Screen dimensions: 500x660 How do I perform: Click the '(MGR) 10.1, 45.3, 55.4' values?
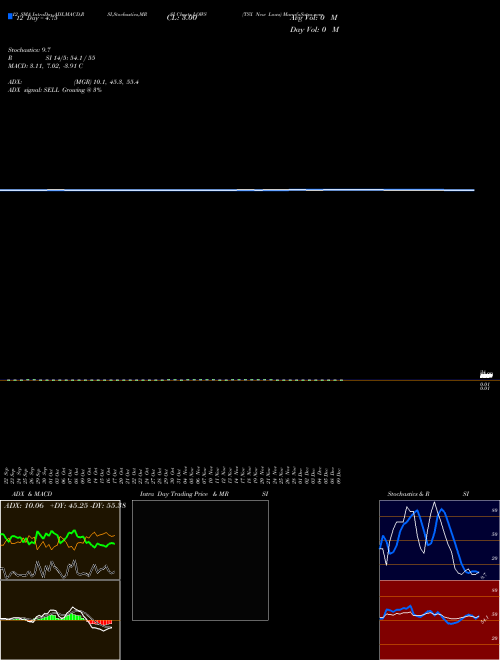pyautogui.click(x=106, y=82)
